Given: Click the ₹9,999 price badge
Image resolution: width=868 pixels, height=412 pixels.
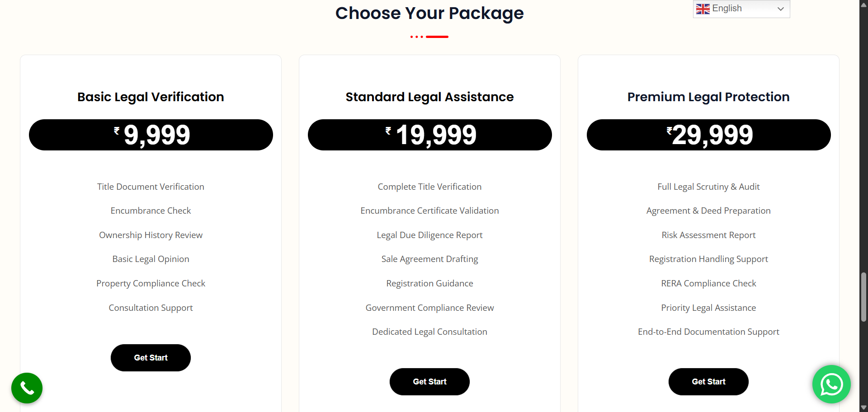Looking at the screenshot, I should point(151,135).
